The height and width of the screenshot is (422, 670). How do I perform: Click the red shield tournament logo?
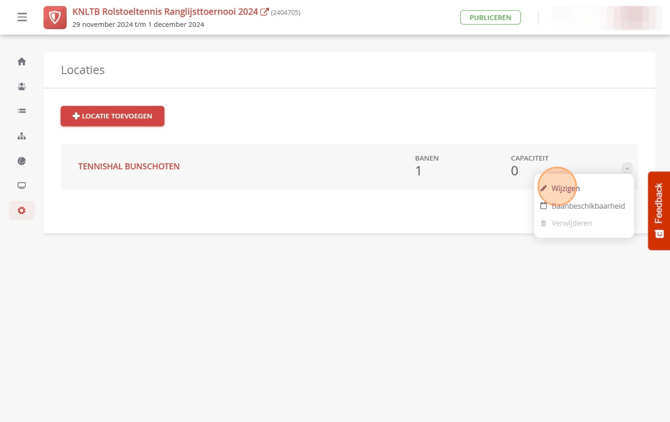pos(55,18)
